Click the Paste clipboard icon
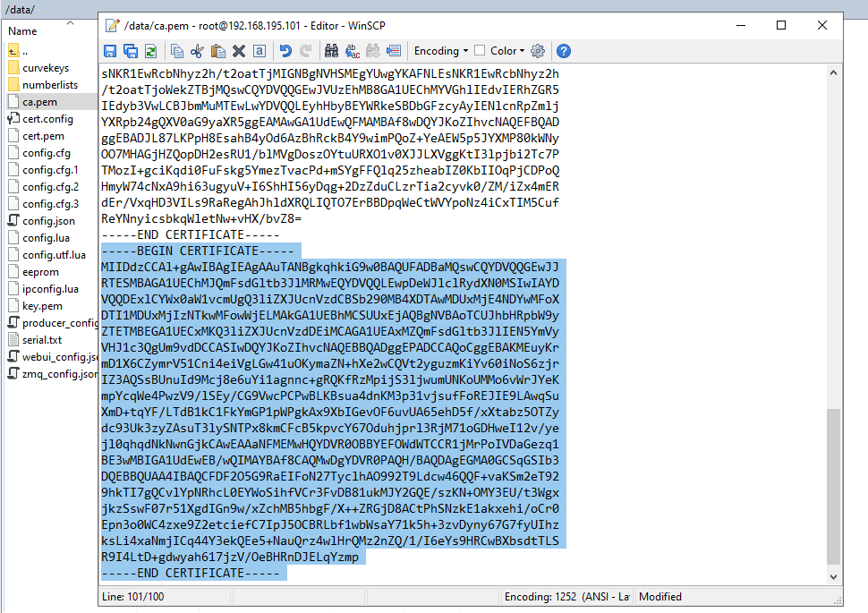 (218, 52)
